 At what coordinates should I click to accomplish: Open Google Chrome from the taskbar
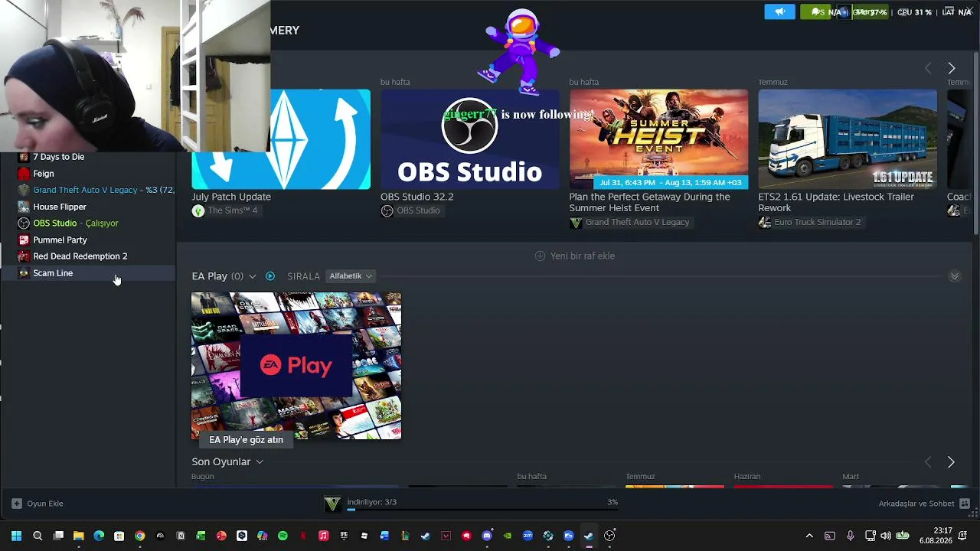coord(139,536)
